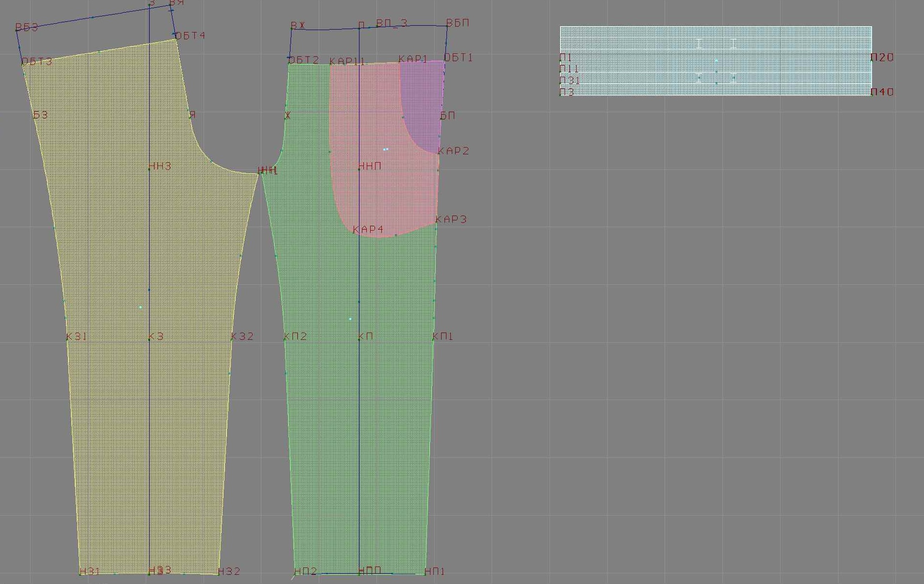Screen dimensions: 924x584
Task: Click the КАР2 point label
Action: click(x=453, y=151)
